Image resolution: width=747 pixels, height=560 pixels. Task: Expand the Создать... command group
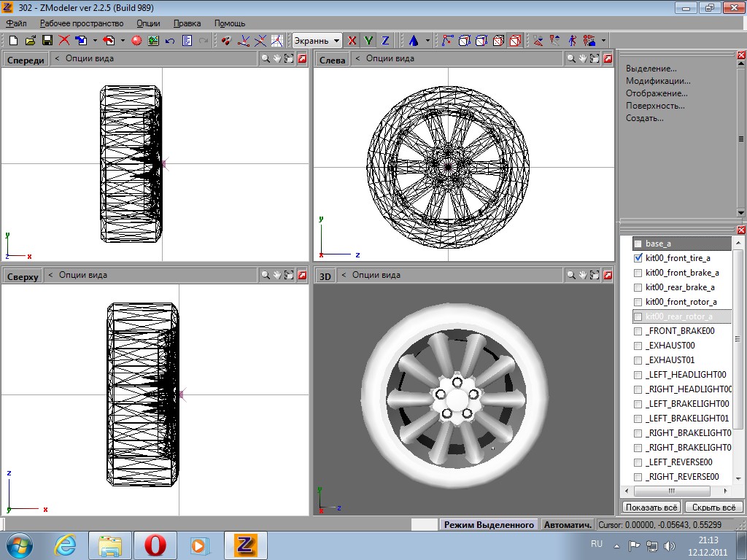[x=644, y=118]
